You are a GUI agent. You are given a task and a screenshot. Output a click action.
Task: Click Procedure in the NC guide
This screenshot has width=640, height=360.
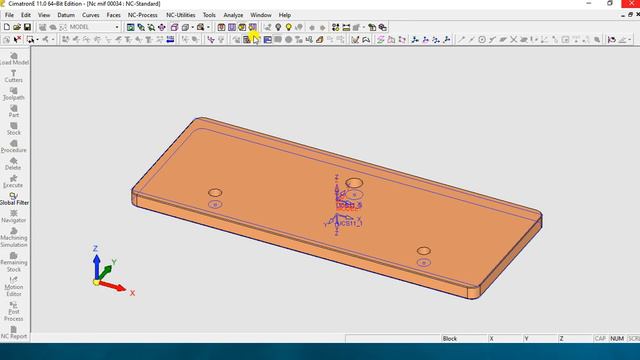13,147
